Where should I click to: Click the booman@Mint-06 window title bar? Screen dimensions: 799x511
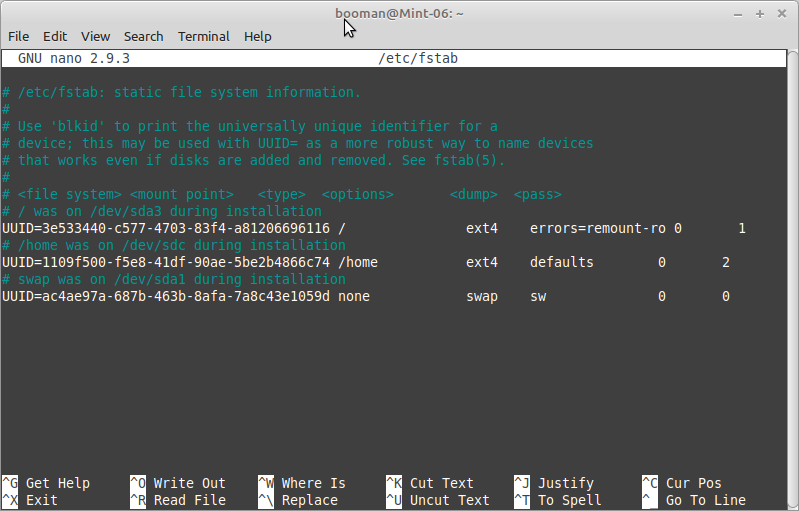click(x=399, y=13)
